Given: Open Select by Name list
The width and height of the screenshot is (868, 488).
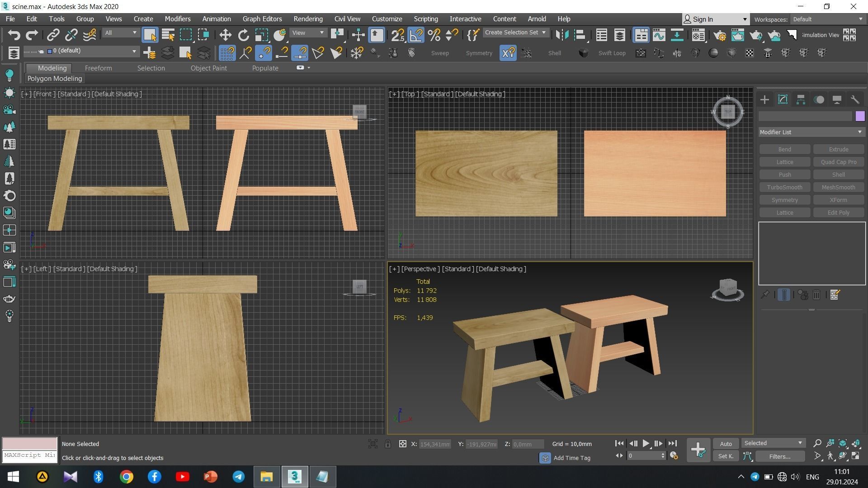Looking at the screenshot, I should [168, 35].
